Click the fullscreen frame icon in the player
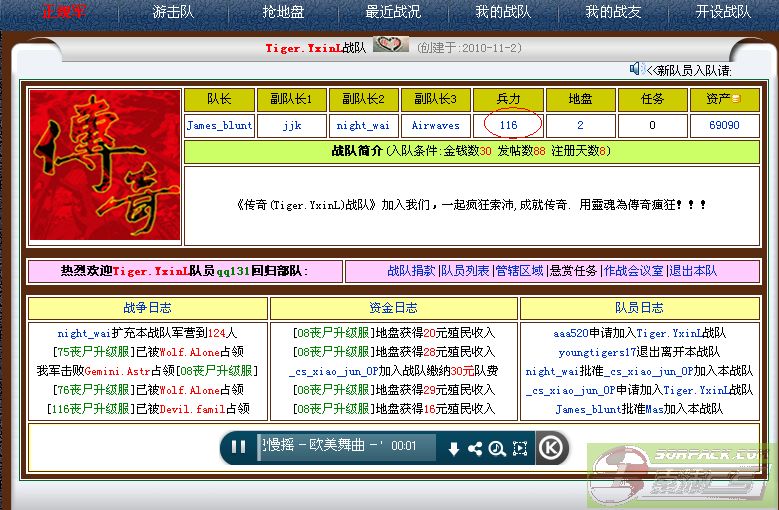 click(x=520, y=449)
